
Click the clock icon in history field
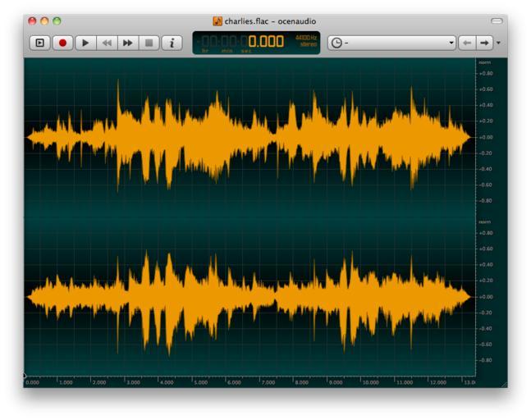(336, 43)
